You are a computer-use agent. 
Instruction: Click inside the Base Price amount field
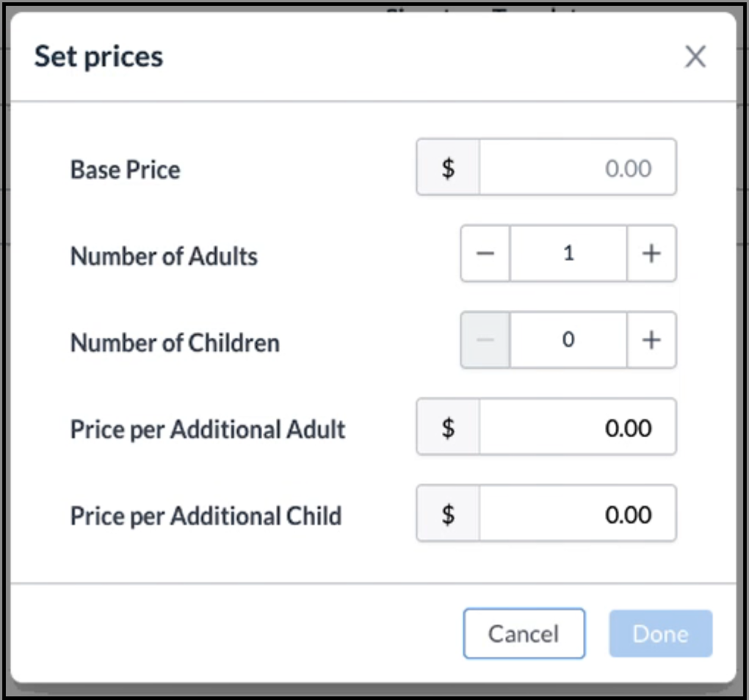click(x=580, y=167)
